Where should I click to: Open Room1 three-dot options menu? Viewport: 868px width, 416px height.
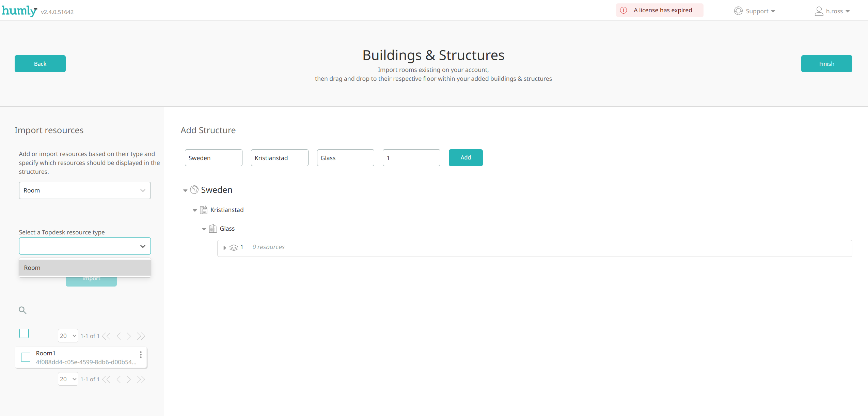[141, 355]
